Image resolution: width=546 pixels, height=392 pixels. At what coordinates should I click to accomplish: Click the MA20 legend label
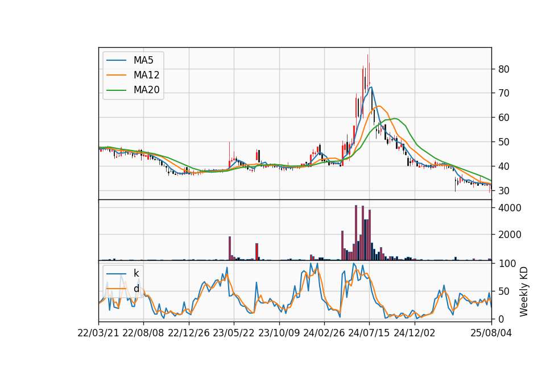point(146,90)
